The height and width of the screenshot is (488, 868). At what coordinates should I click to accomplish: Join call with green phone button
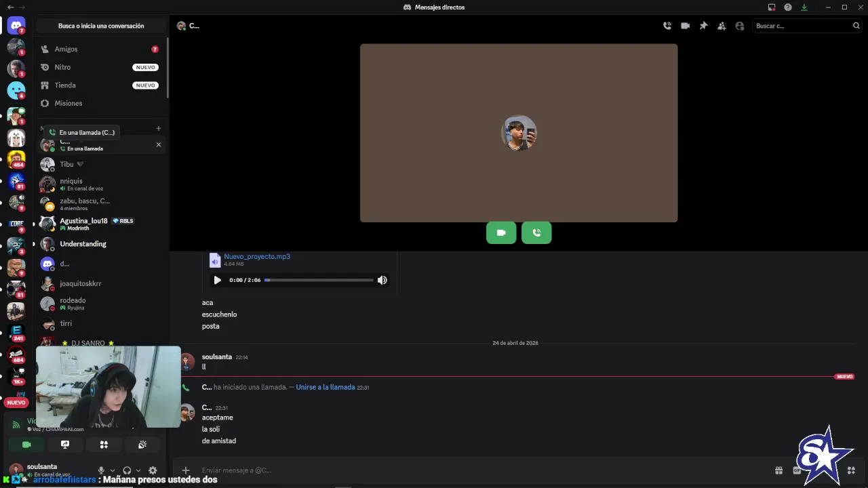click(x=536, y=232)
